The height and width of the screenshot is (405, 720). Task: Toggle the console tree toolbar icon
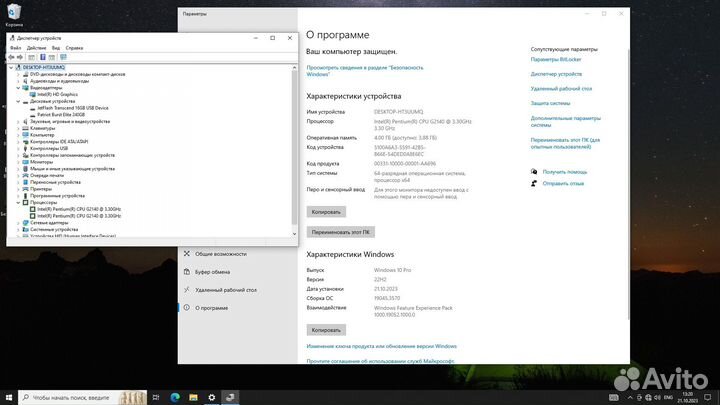point(31,57)
